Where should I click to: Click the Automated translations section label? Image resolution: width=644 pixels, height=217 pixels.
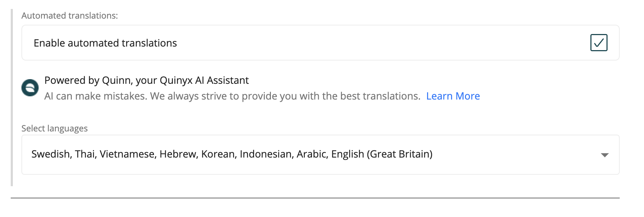[x=69, y=15]
